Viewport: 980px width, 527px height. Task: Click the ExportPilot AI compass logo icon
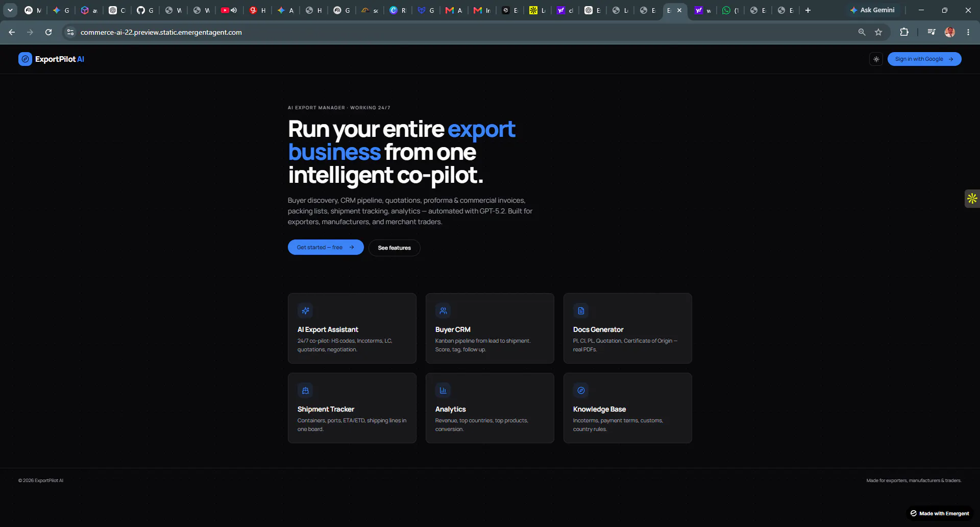tap(25, 59)
